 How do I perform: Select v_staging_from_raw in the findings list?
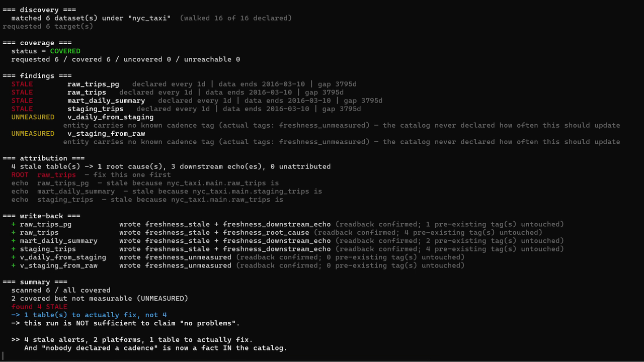[x=106, y=134]
